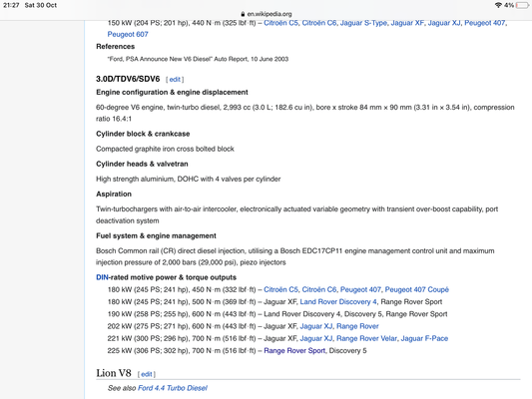Screen dimensions: 532x399
Task: Select the 3.0D/TDV6/SDV6 heading
Action: (x=128, y=79)
